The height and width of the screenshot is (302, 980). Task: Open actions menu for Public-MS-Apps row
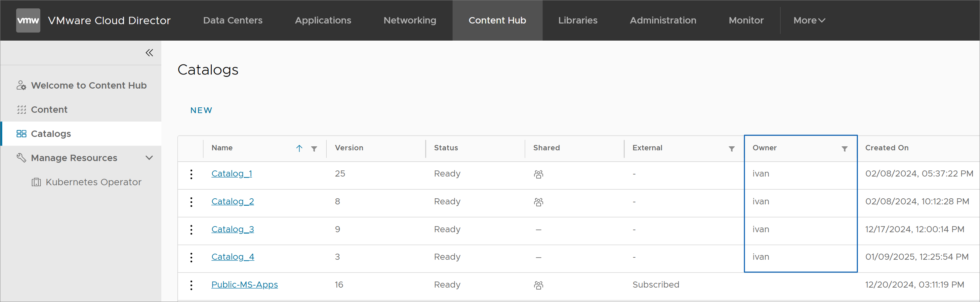[x=191, y=285]
